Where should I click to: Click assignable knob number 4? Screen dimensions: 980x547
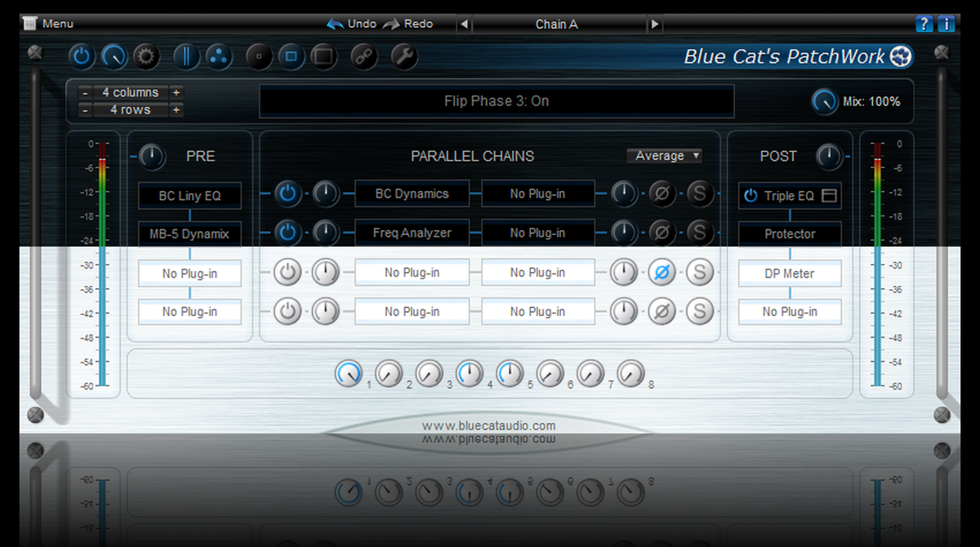(469, 375)
